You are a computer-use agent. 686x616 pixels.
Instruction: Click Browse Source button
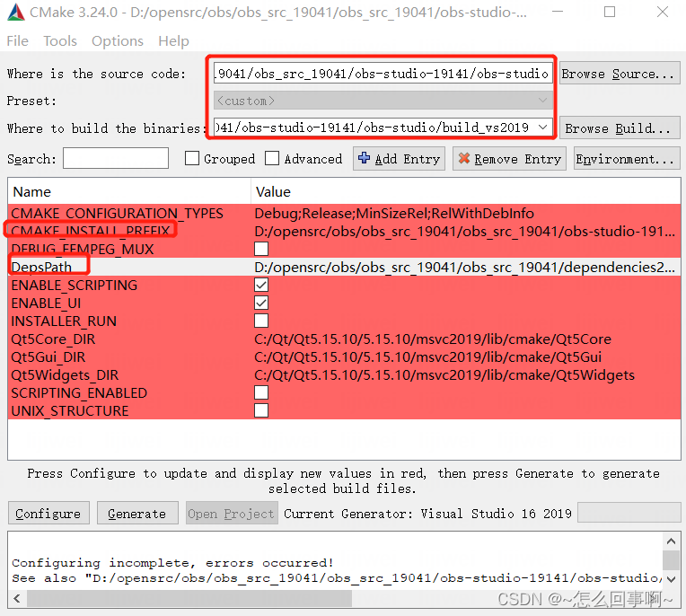620,74
